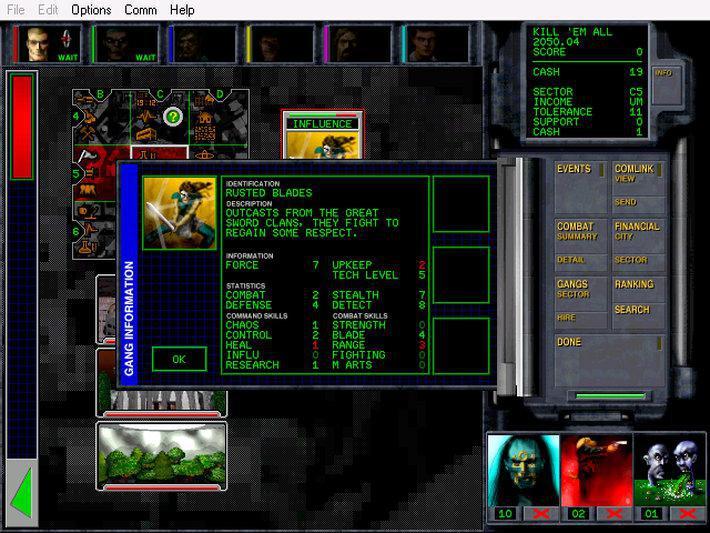Click the white-bordered selected red sector
The image size is (710, 533).
tap(159, 152)
